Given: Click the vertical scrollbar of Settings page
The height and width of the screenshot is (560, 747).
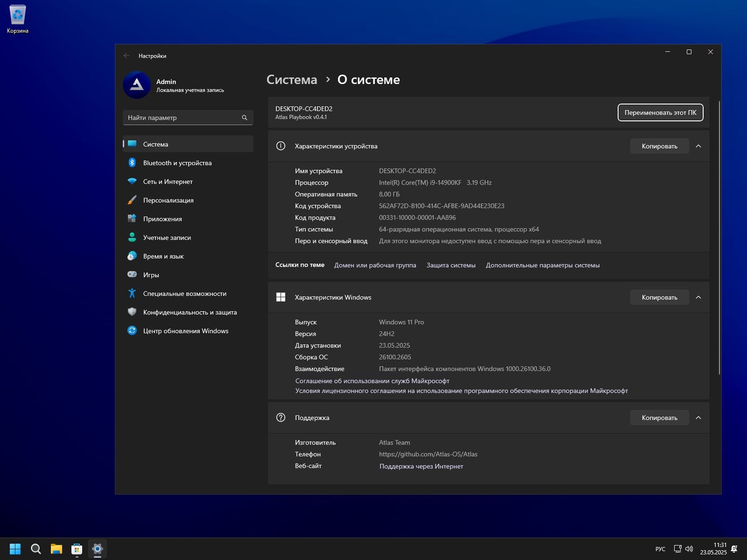Looking at the screenshot, I should [719, 238].
